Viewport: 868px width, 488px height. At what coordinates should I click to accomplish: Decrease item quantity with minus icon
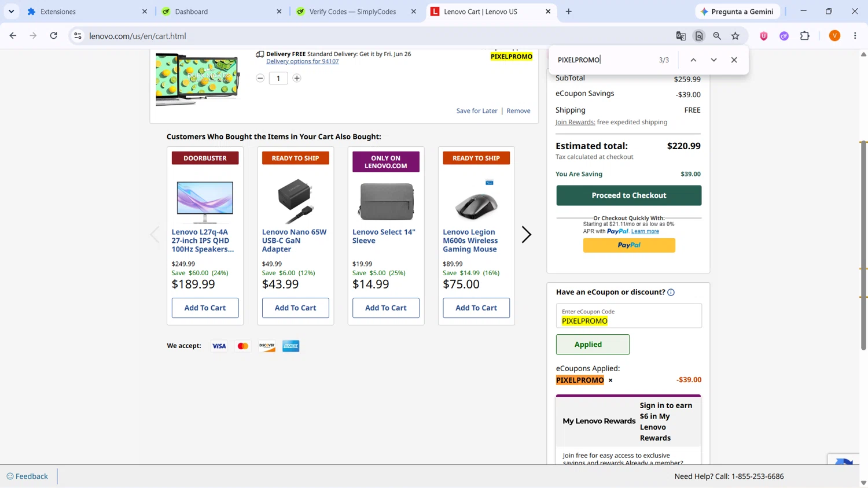[x=260, y=78]
